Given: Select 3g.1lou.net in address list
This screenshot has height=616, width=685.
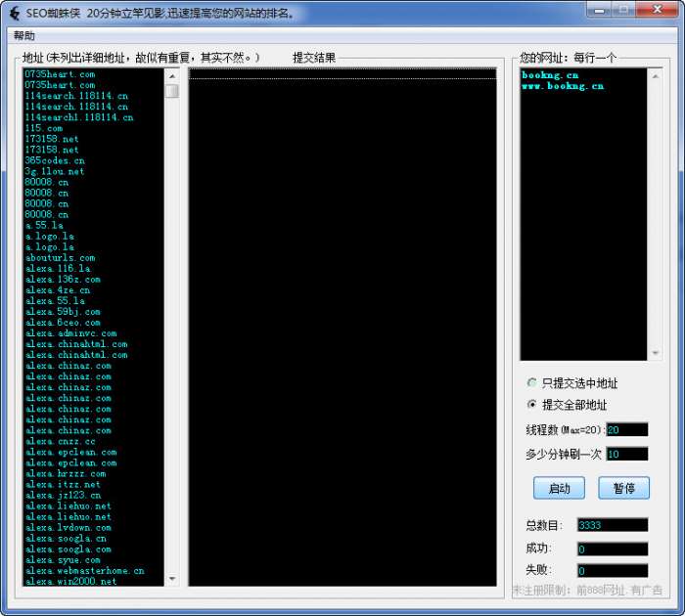Looking at the screenshot, I should pyautogui.click(x=54, y=171).
